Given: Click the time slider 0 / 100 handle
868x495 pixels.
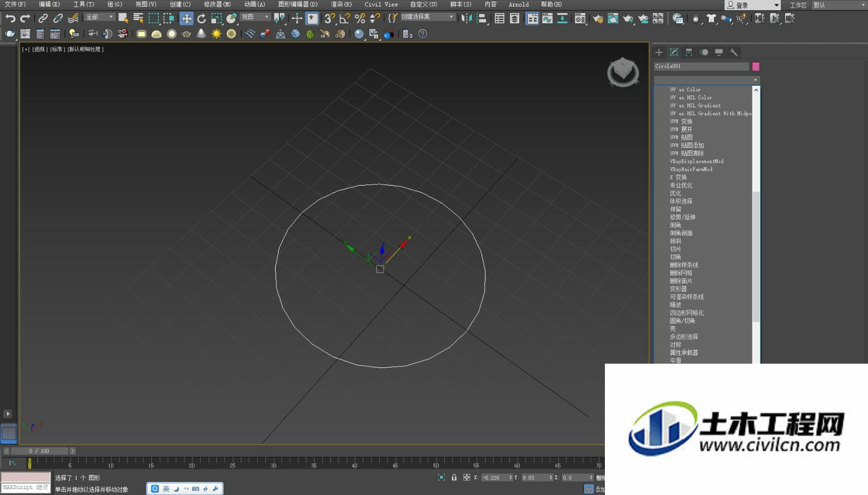Looking at the screenshot, I should point(39,451).
